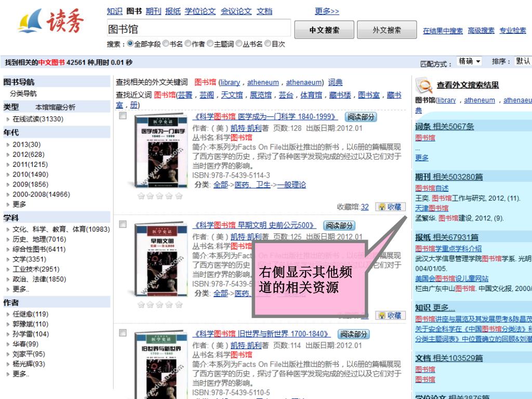Click the 收藏 icon for the second book
Viewport: 532px width, 399px height.
coord(391,315)
